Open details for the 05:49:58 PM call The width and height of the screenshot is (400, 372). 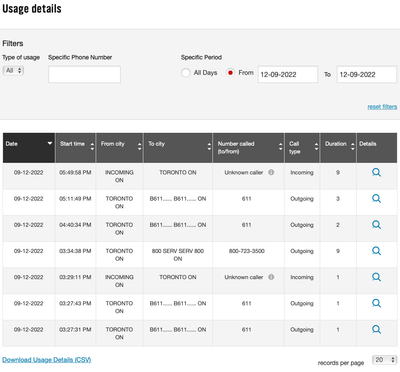(376, 173)
